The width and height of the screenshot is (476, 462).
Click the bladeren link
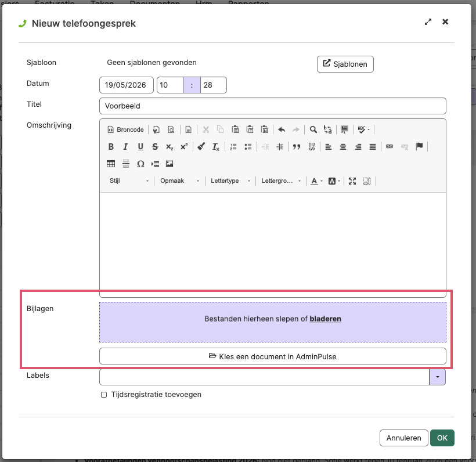325,319
